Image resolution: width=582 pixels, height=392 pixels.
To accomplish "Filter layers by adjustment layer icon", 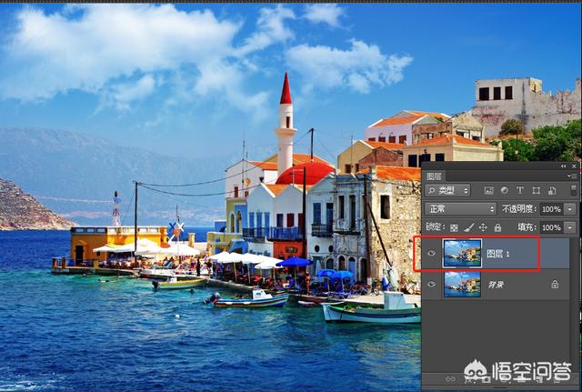I will click(x=504, y=190).
